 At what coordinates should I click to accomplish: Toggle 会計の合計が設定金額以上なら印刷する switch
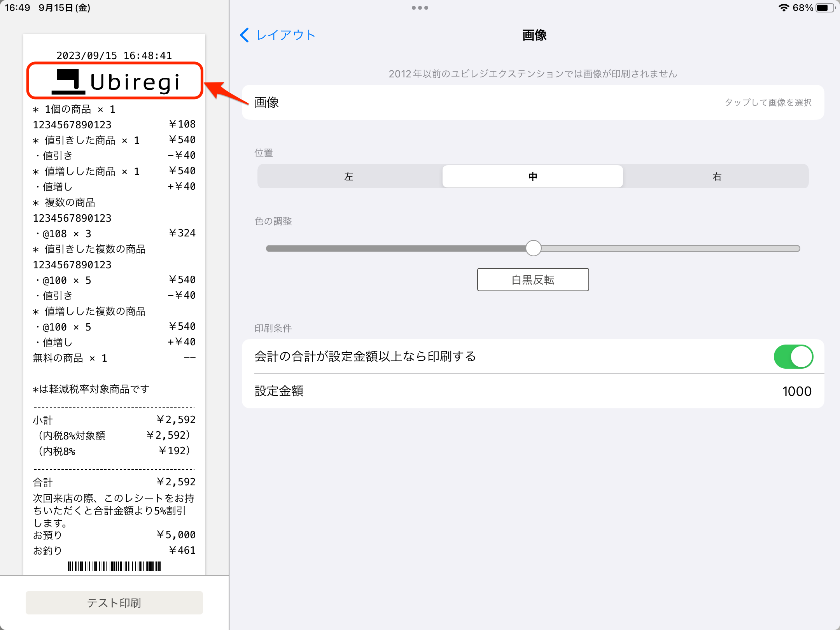[x=793, y=356]
